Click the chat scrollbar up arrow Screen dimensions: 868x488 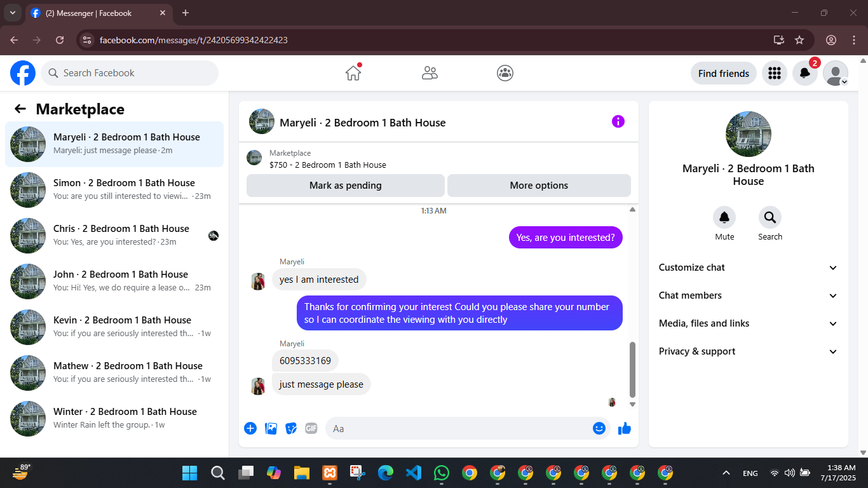632,210
